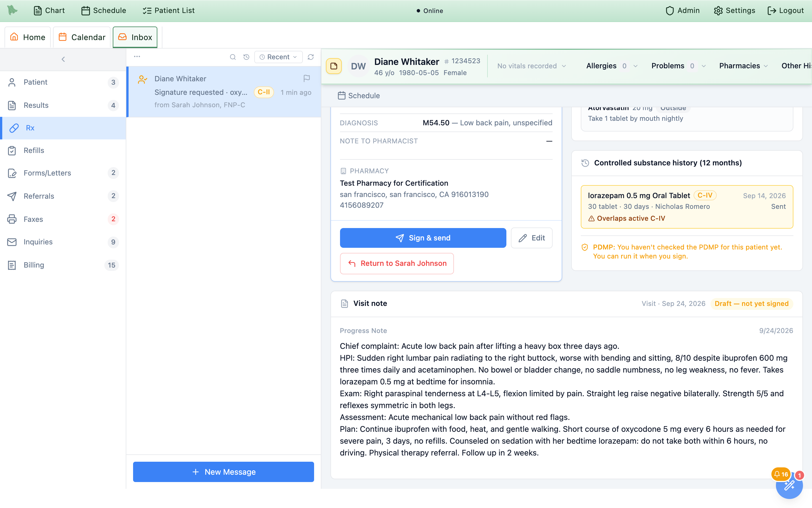Expand the Allergies dropdown
Viewport: 812px width, 508px height.
(612, 66)
